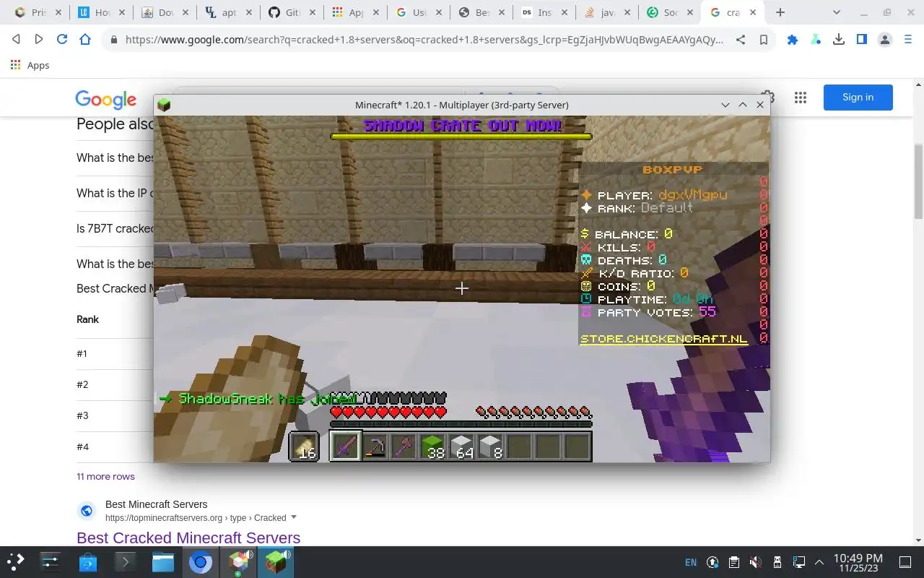Viewport: 924px width, 578px height.
Task: Show hidden system tray icons
Action: click(x=819, y=562)
